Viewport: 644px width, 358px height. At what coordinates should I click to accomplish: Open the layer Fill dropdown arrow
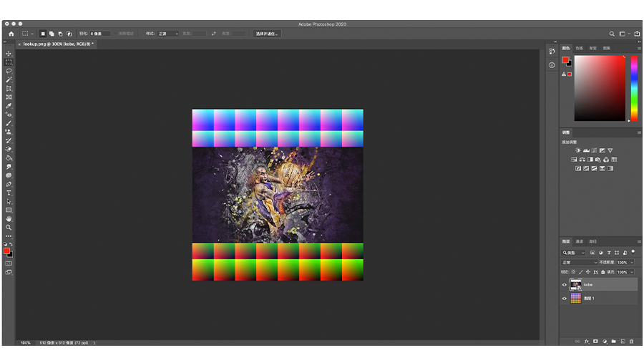tap(632, 271)
